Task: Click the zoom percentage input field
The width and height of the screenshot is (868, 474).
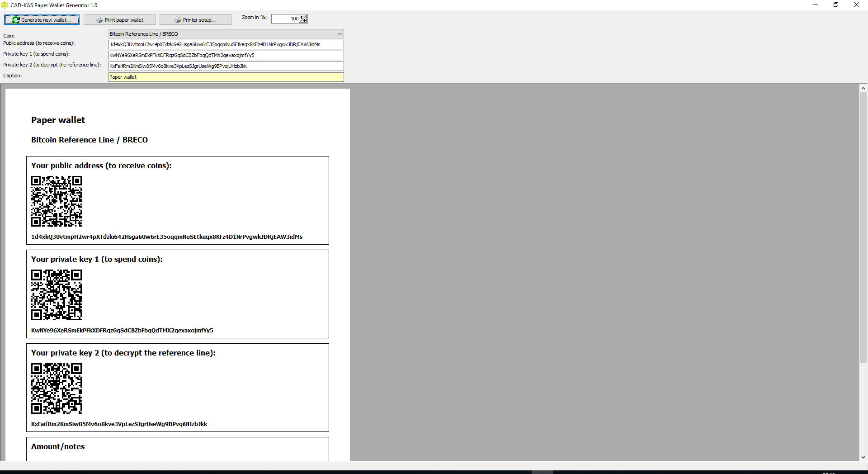Action: [x=285, y=19]
